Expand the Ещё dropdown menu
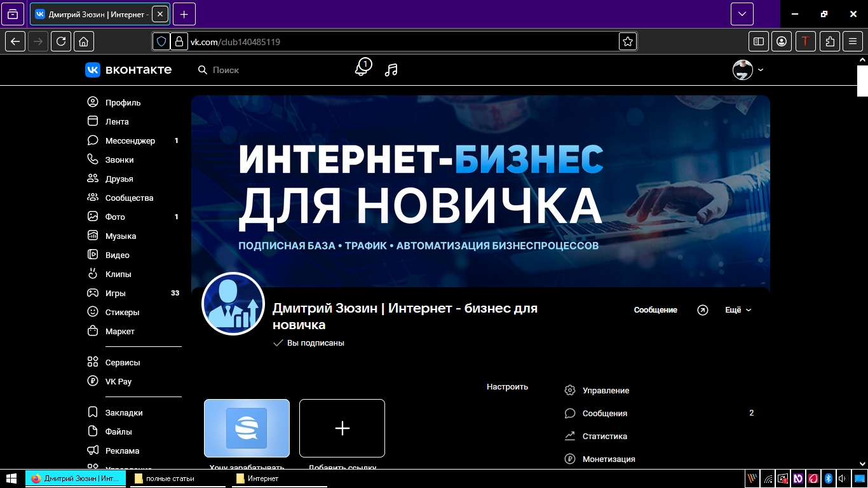This screenshot has height=488, width=868. coord(738,310)
